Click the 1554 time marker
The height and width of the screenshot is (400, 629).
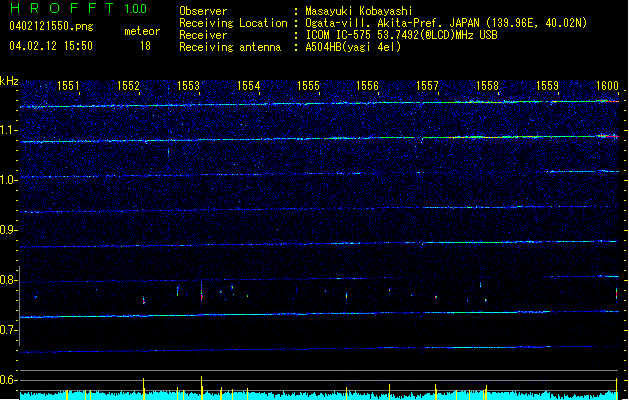(x=249, y=86)
